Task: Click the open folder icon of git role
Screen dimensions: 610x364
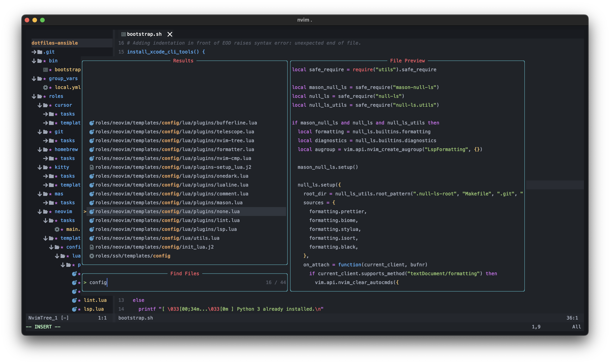Action: click(x=45, y=132)
